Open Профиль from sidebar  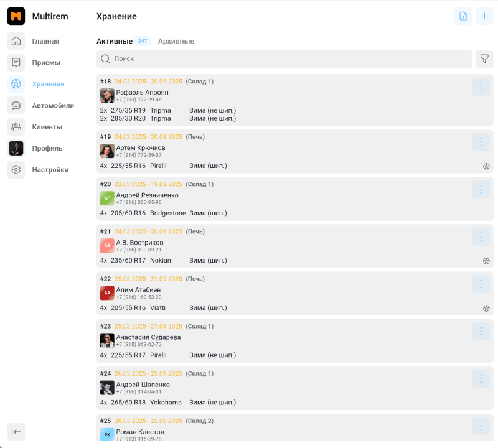coord(47,148)
